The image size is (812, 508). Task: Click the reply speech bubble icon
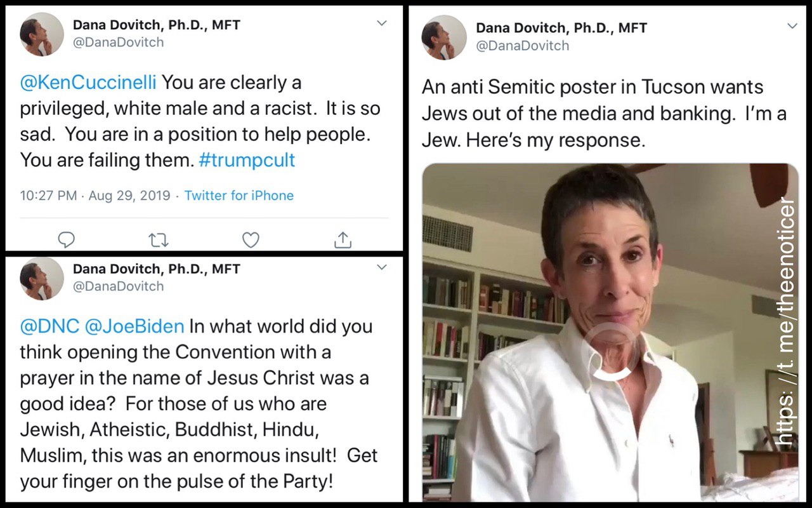[x=67, y=239]
